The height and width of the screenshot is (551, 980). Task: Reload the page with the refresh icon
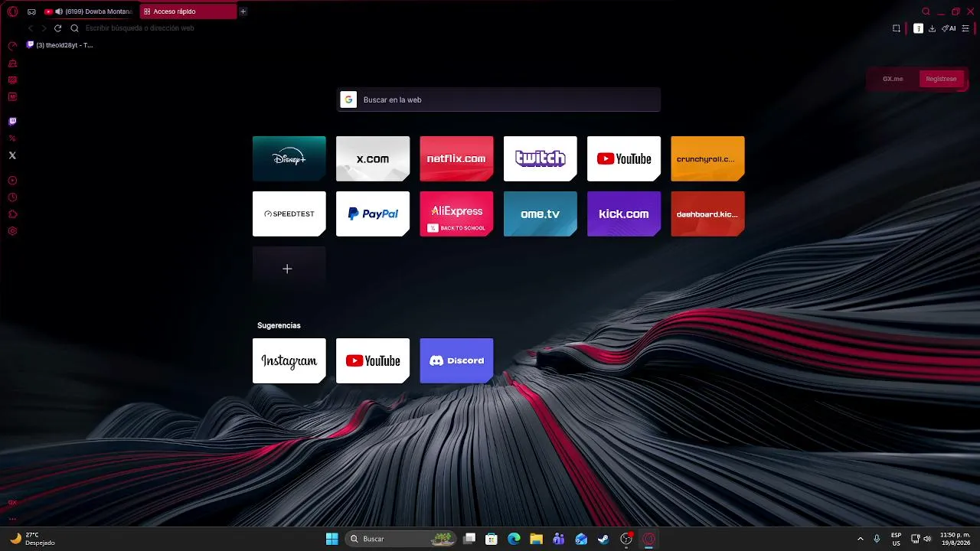tap(57, 28)
